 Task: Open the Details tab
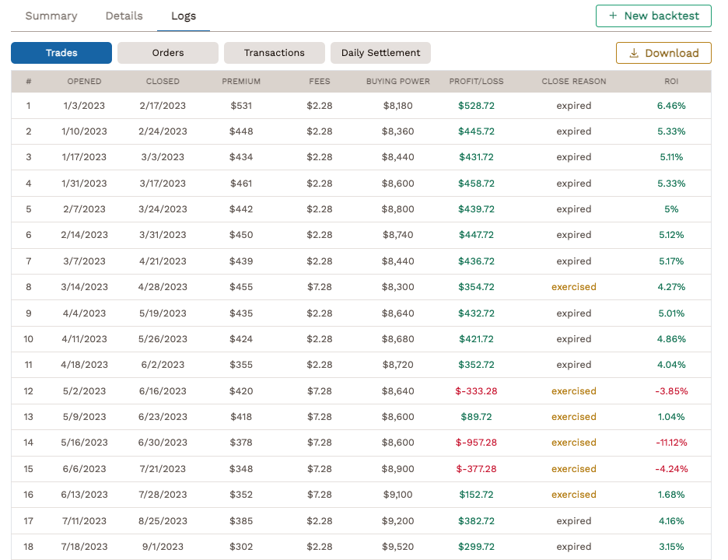tap(123, 16)
